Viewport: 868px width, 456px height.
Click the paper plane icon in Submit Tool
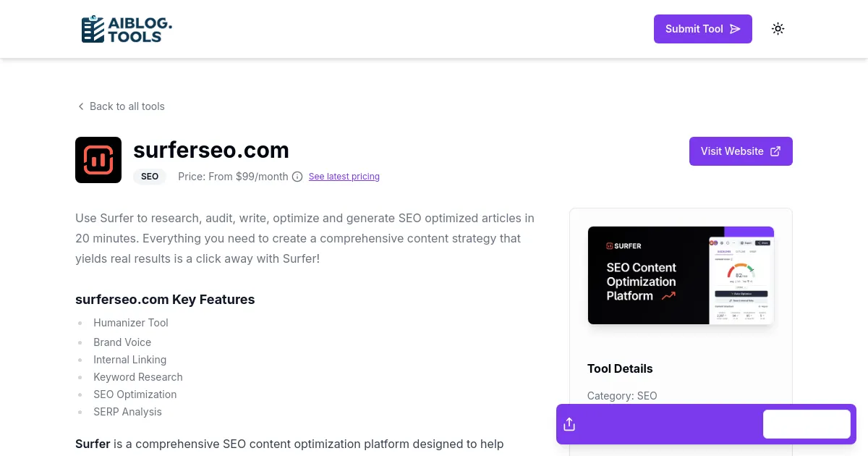[735, 29]
